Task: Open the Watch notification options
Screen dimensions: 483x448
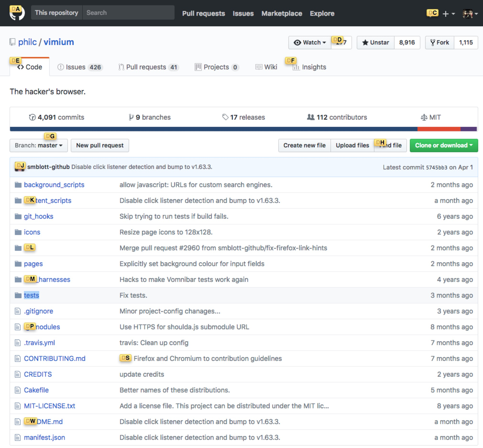Action: point(310,43)
